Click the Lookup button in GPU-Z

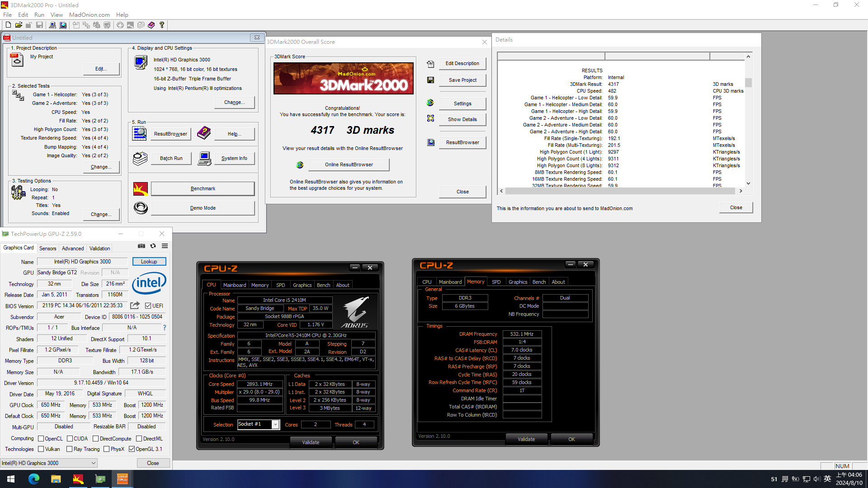click(x=149, y=262)
